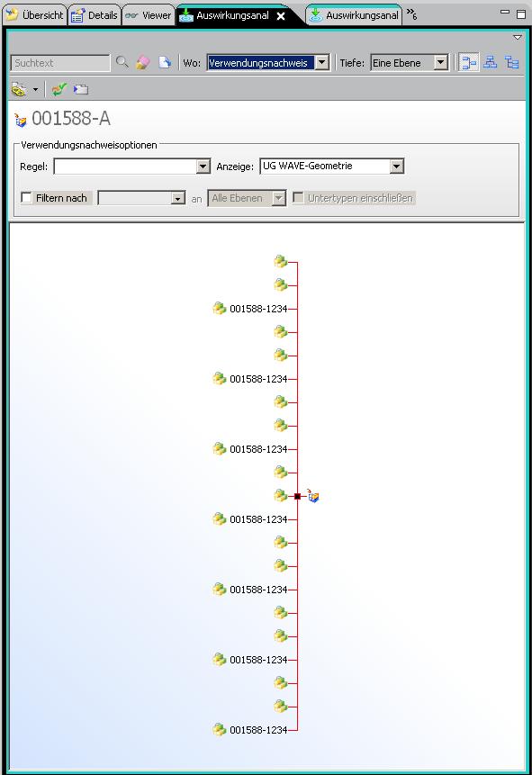Viewport: 532px width, 775px height.
Task: Open the Tiefe Eine Ebene dropdown
Action: [440, 63]
